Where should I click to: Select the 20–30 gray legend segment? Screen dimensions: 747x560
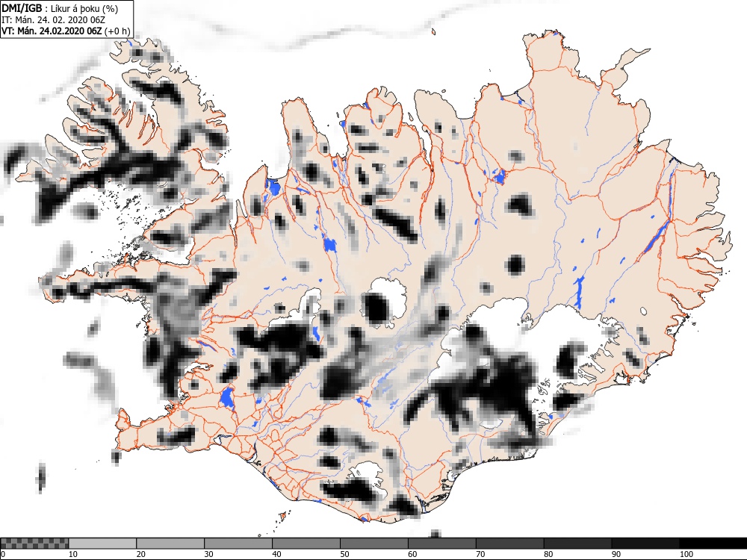(x=170, y=544)
